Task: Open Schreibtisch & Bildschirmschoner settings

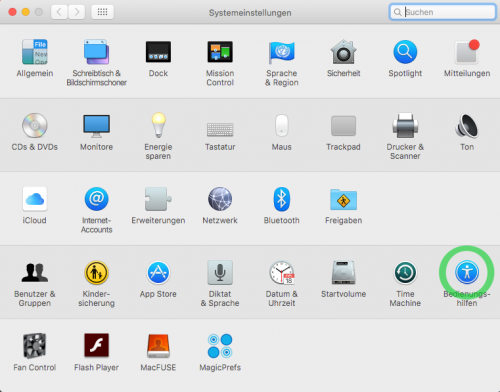Action: (96, 52)
